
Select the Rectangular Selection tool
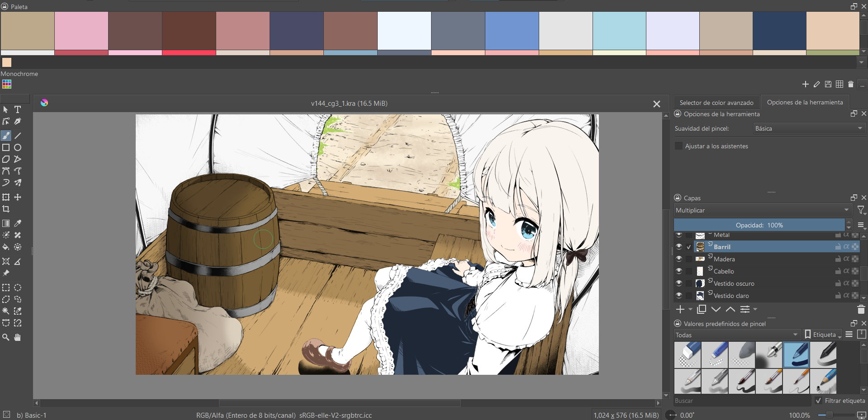[6, 288]
